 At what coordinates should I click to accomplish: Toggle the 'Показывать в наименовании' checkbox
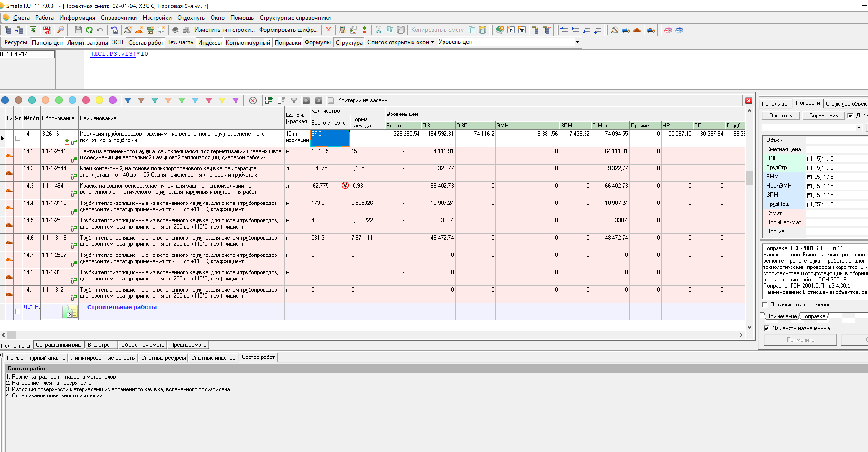(765, 305)
